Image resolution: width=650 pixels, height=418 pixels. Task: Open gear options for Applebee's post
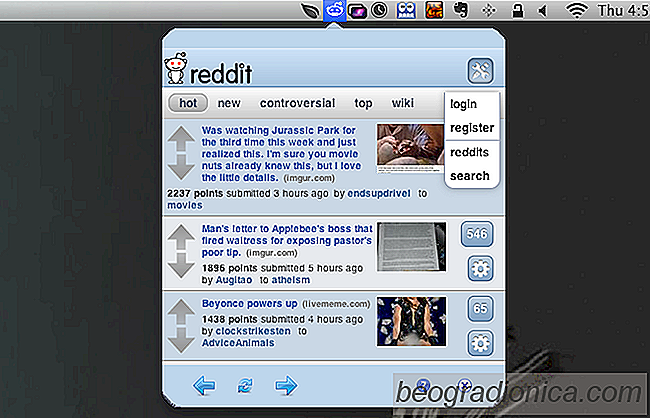tap(480, 268)
